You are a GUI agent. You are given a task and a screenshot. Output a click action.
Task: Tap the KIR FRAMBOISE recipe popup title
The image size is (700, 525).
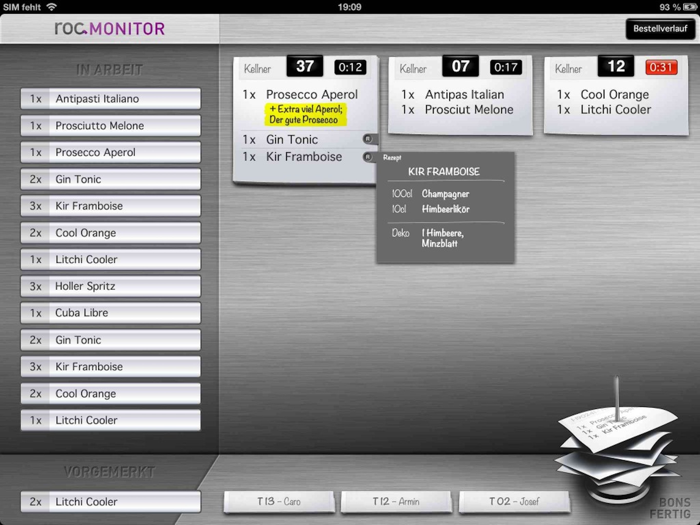pyautogui.click(x=444, y=172)
